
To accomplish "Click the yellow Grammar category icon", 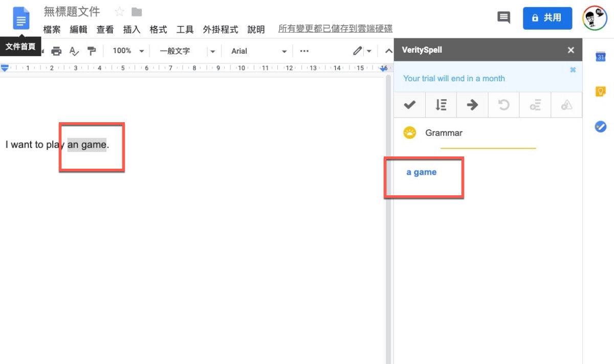I will (x=409, y=133).
